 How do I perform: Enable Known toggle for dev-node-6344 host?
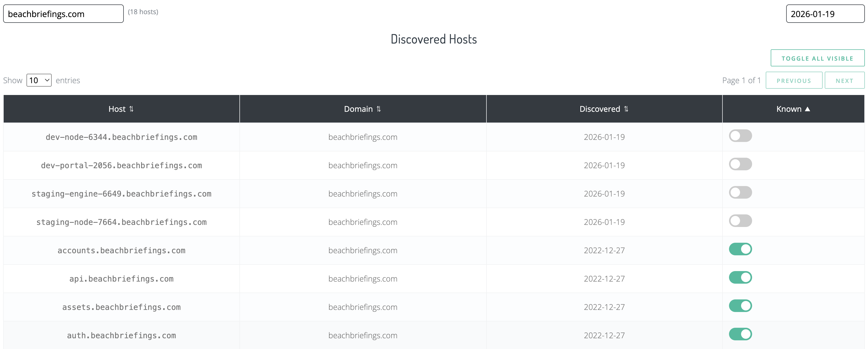click(740, 136)
